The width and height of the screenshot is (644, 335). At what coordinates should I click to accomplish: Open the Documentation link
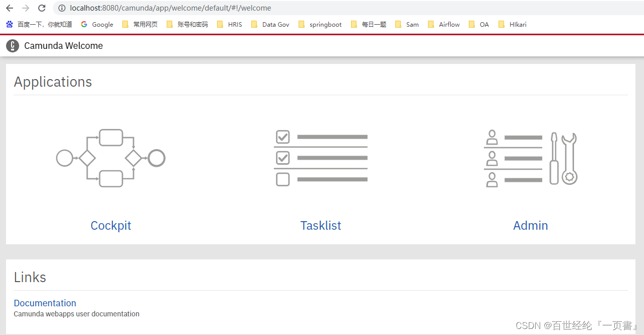coord(45,303)
